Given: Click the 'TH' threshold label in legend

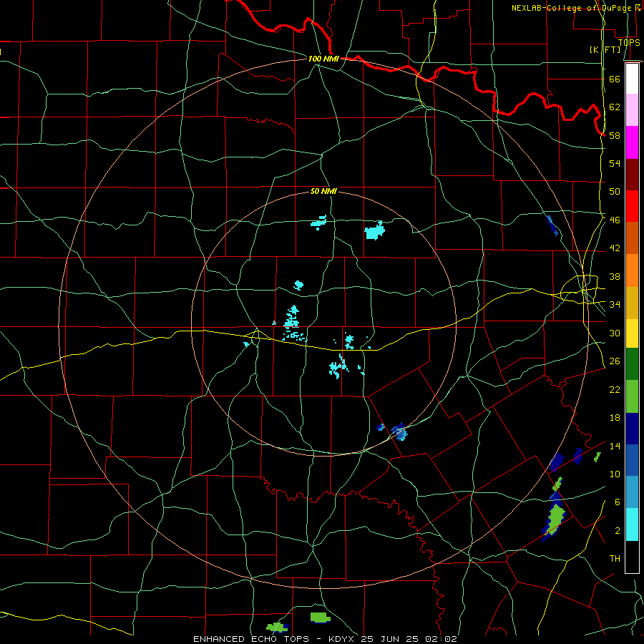Looking at the screenshot, I should pyautogui.click(x=615, y=559).
